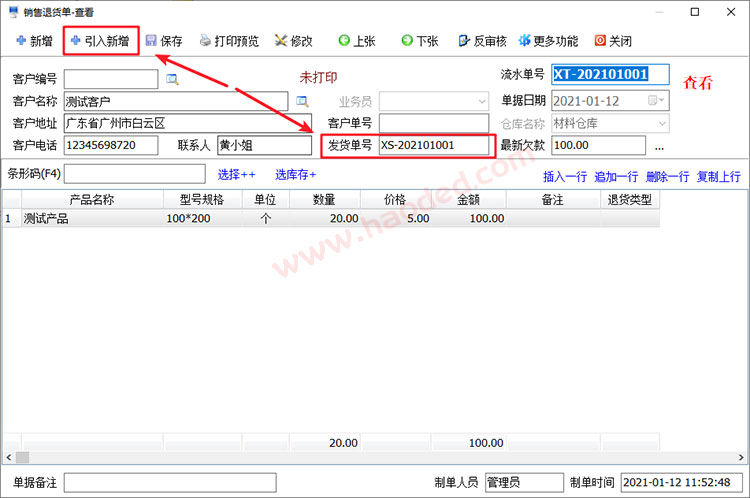Click the 制单人员 field showing 管理员
Screen dimensions: 750x498
(x=524, y=482)
